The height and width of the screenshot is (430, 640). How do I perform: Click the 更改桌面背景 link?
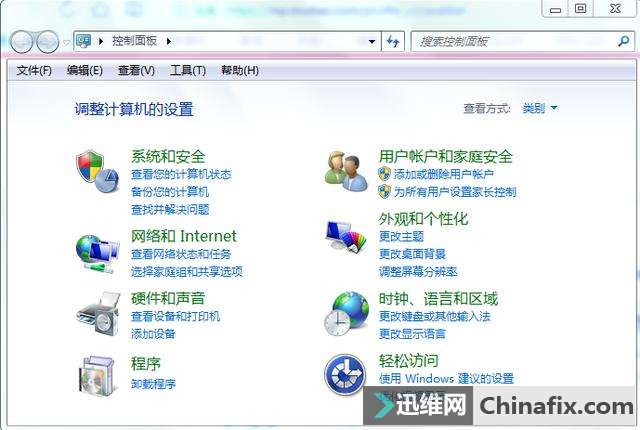(x=412, y=254)
